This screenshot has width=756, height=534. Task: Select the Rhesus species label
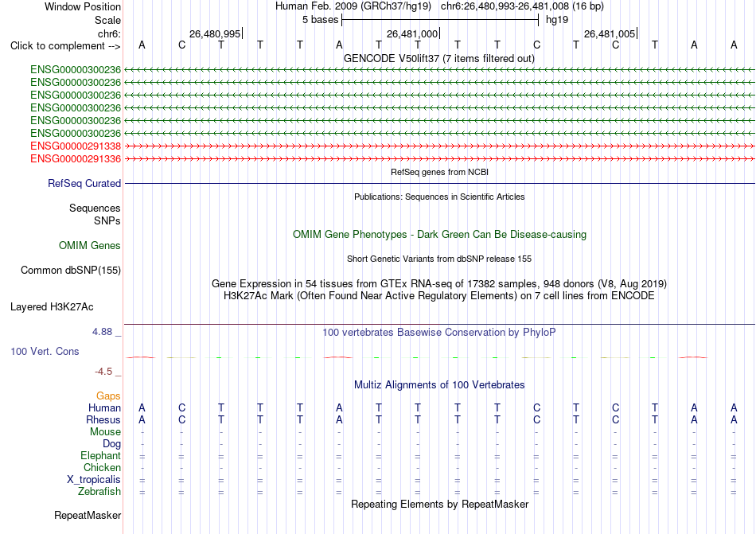[x=103, y=419]
